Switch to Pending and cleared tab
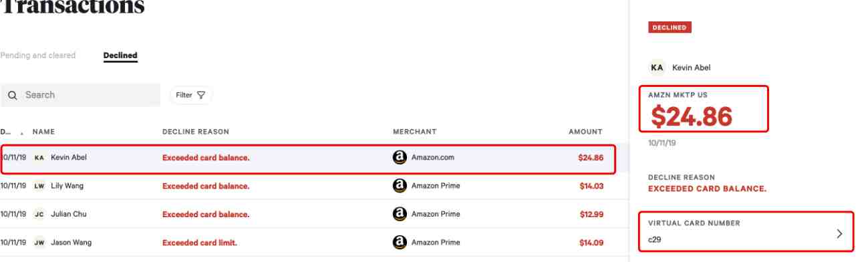Screen dimensions: 868x262 click(38, 55)
